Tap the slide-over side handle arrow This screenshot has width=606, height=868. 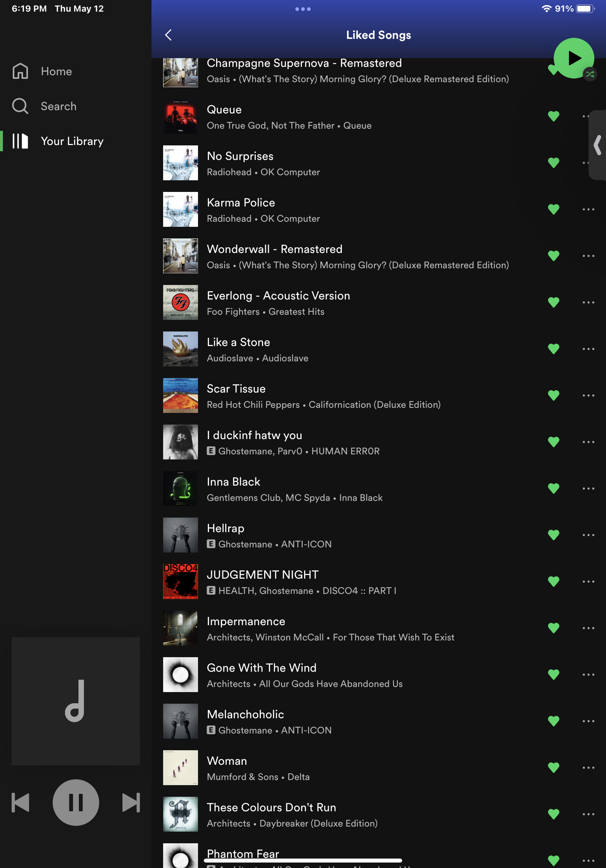597,145
